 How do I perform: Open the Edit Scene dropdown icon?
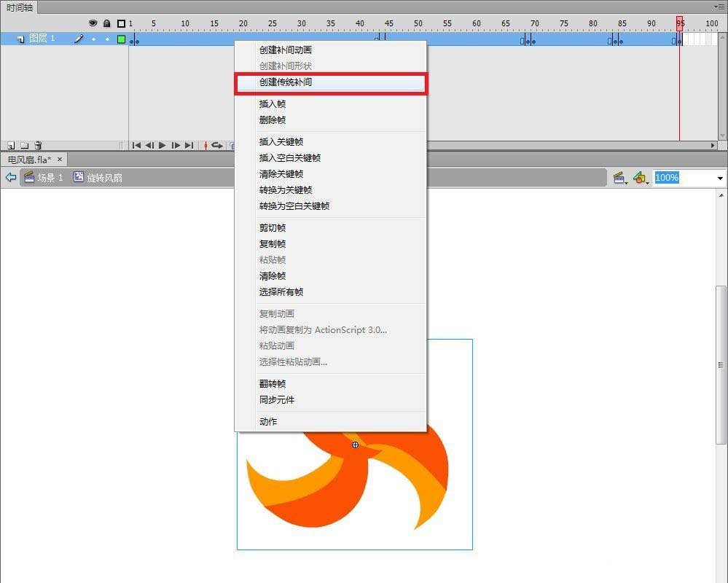coord(621,178)
